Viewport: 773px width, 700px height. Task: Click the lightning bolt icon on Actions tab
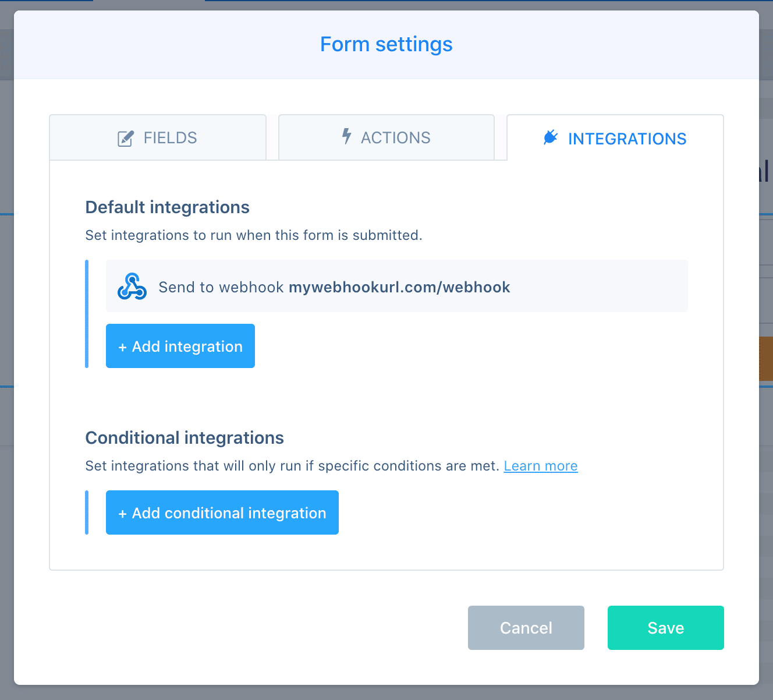pos(346,136)
